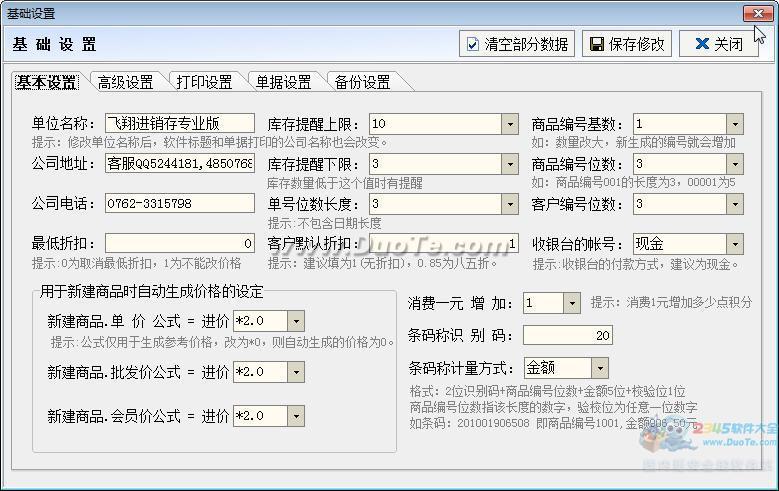Open the 新建商品.批发价公式 dropdown
779x491 pixels.
point(297,372)
